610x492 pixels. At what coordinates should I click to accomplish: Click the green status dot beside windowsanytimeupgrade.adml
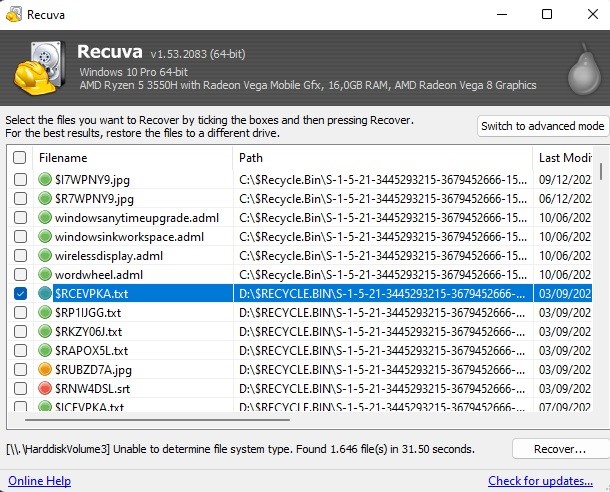[x=45, y=217]
